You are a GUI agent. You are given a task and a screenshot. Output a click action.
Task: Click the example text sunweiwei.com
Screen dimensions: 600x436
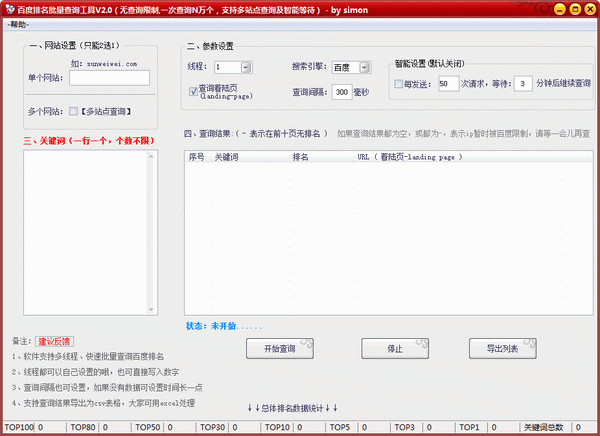coord(112,64)
